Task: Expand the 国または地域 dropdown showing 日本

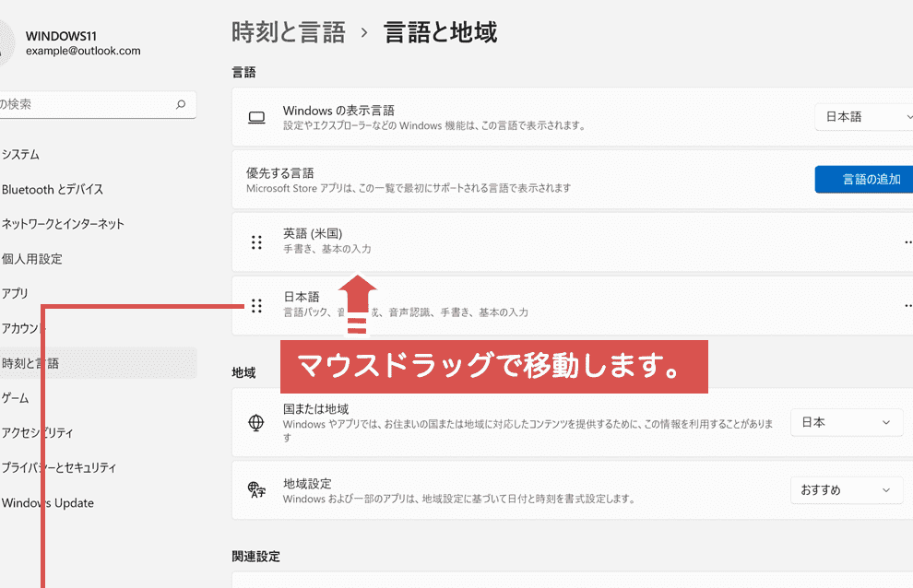Action: [846, 422]
